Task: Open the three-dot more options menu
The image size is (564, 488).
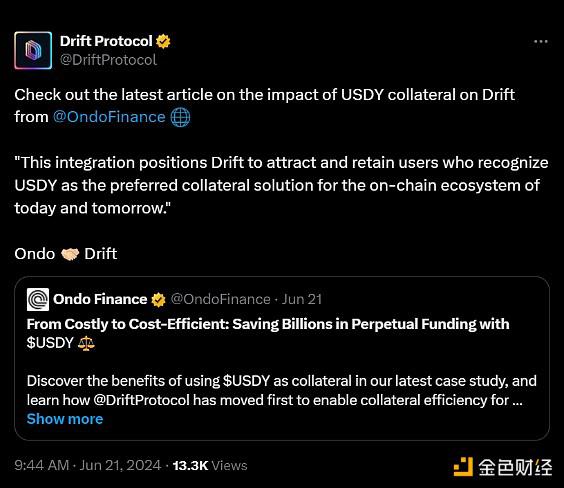Action: coord(541,42)
